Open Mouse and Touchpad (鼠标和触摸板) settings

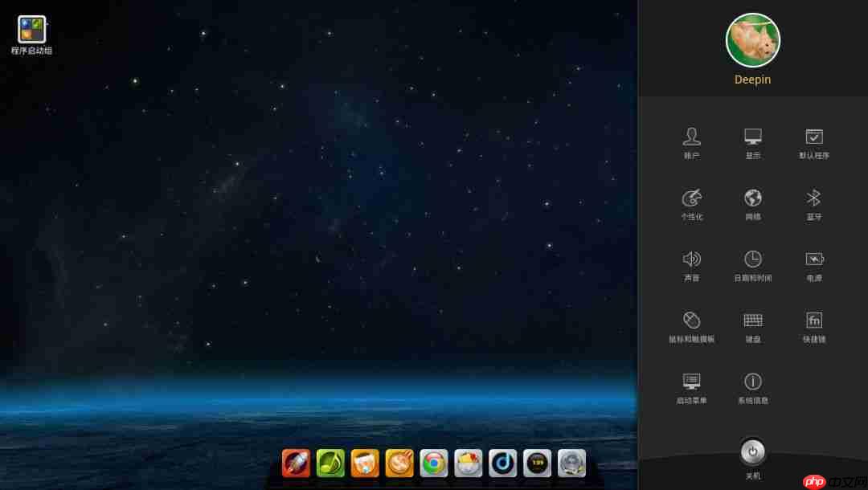tap(691, 325)
